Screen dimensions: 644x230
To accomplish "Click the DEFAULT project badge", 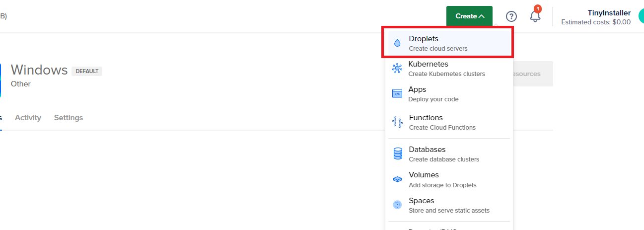I will point(87,71).
